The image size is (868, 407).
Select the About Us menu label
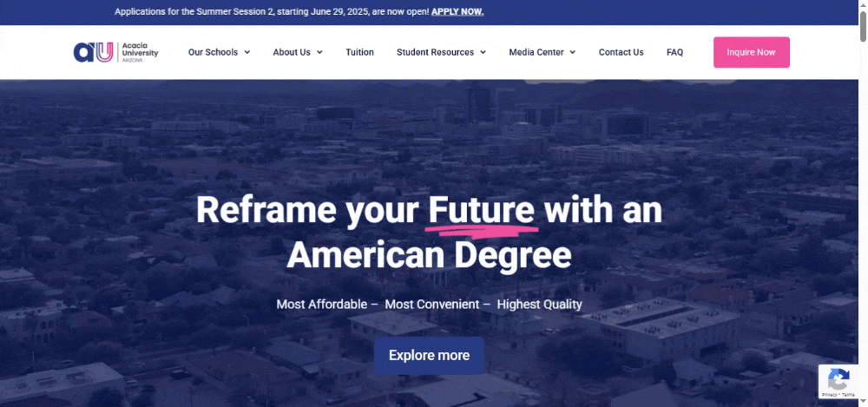292,52
